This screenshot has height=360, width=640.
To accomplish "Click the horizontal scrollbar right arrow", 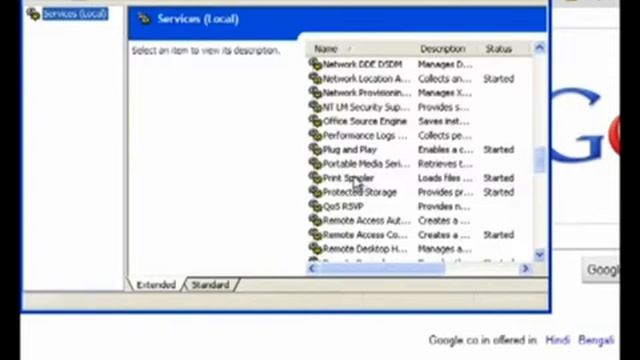I will pyautogui.click(x=526, y=269).
